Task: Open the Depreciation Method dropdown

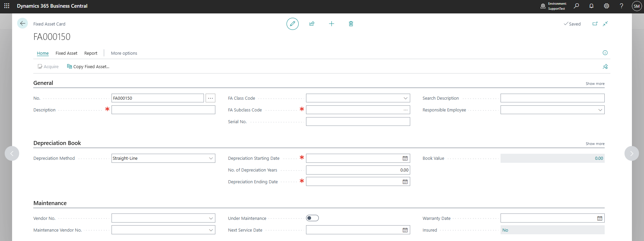Action: pos(211,158)
